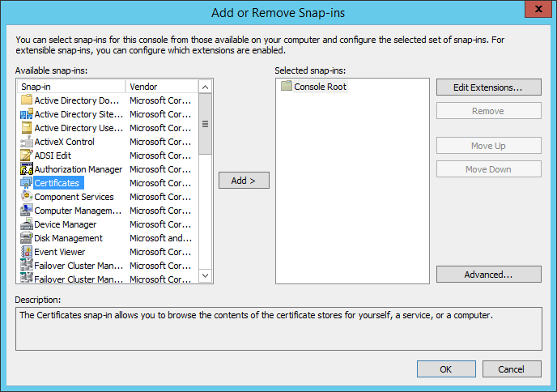Sort by the Vendor column header
The height and width of the screenshot is (392, 557).
pos(161,87)
